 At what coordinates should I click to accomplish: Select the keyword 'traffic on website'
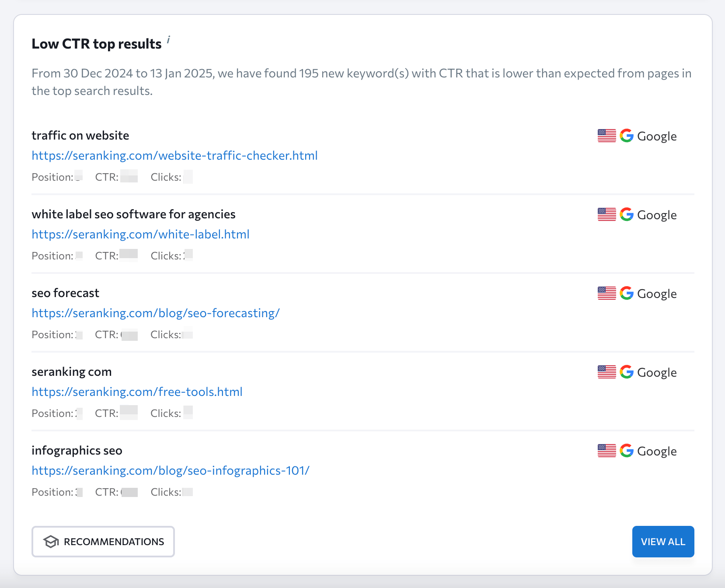pos(80,136)
